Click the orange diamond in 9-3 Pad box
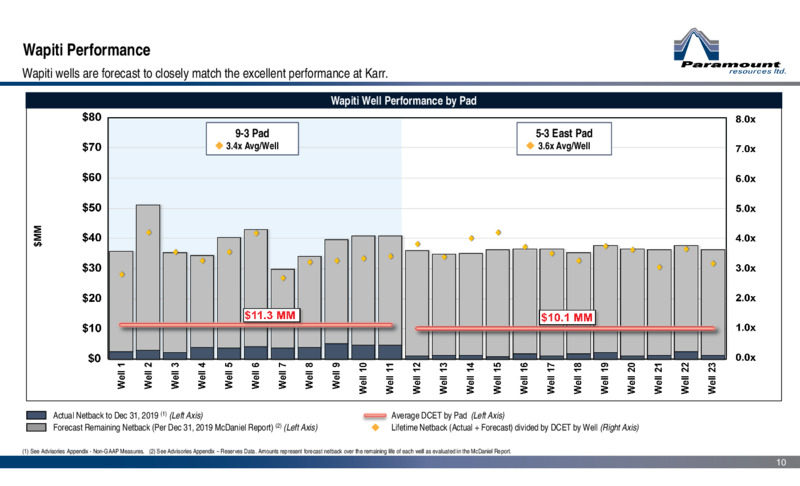 [x=219, y=146]
